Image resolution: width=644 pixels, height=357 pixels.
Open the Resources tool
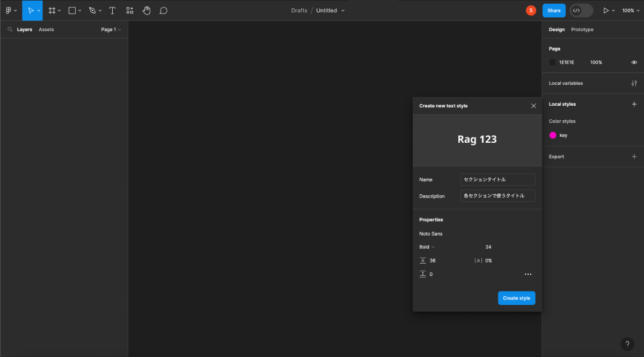[x=130, y=10]
